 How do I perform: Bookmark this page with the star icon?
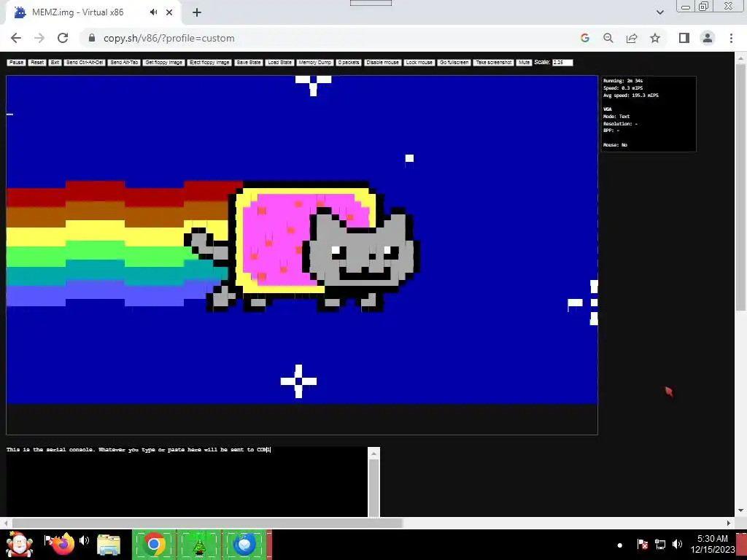coord(655,38)
